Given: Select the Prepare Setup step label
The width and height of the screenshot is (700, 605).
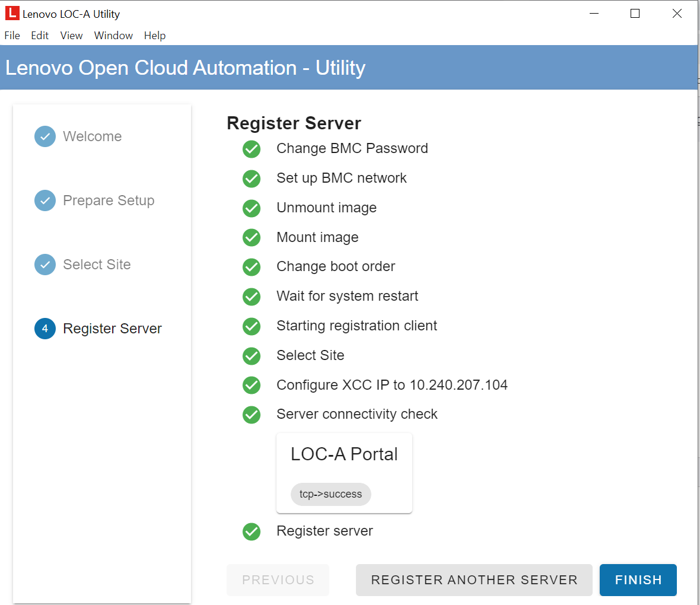Looking at the screenshot, I should [109, 200].
